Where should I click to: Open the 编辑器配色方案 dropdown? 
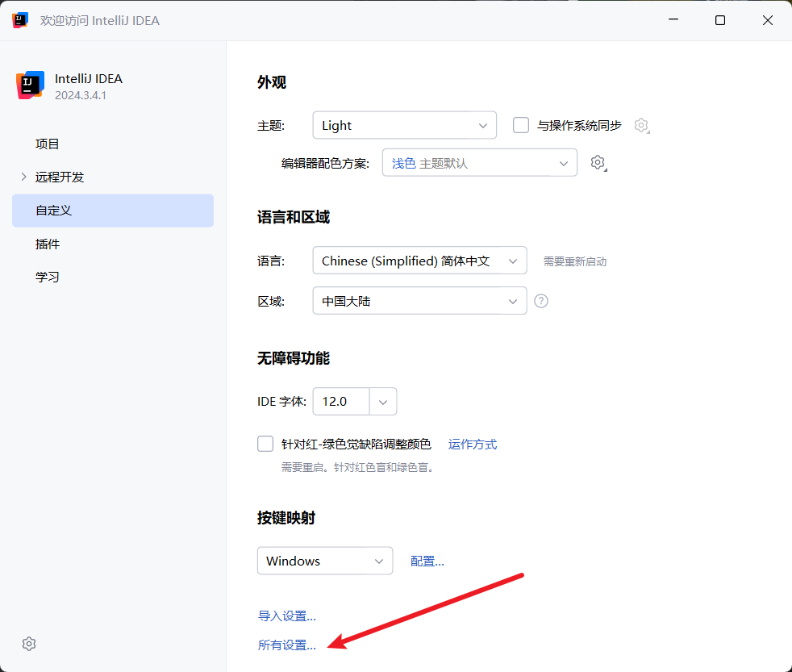point(479,163)
